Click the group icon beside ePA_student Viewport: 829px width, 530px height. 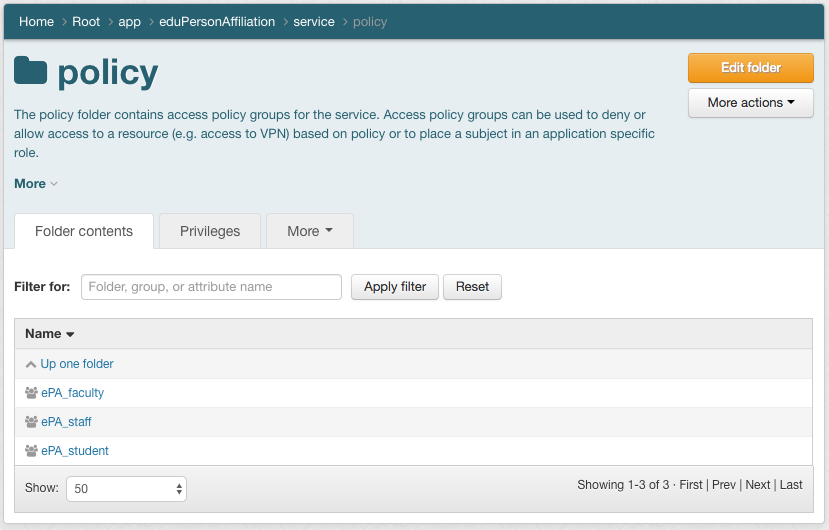coord(31,451)
